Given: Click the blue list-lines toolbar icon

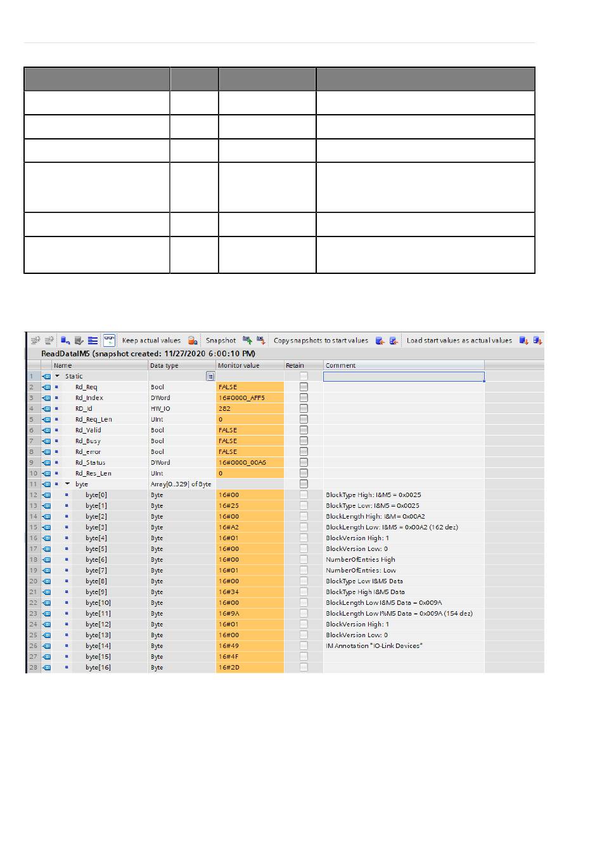Looking at the screenshot, I should [93, 340].
